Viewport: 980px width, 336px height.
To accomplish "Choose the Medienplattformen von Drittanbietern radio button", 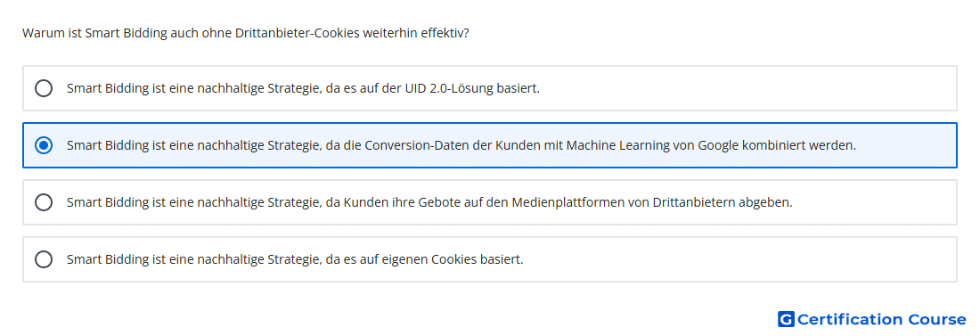I will pyautogui.click(x=44, y=202).
